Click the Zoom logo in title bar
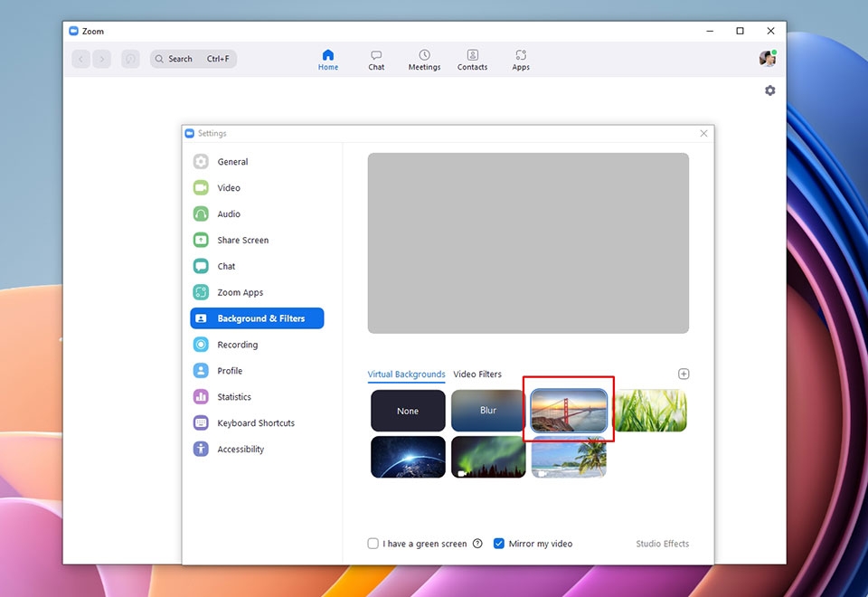 (73, 31)
